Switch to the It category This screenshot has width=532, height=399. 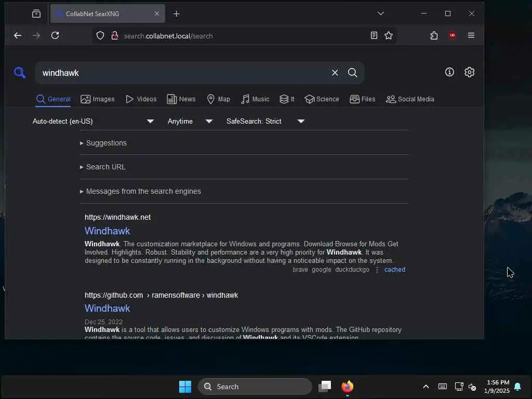click(x=287, y=99)
